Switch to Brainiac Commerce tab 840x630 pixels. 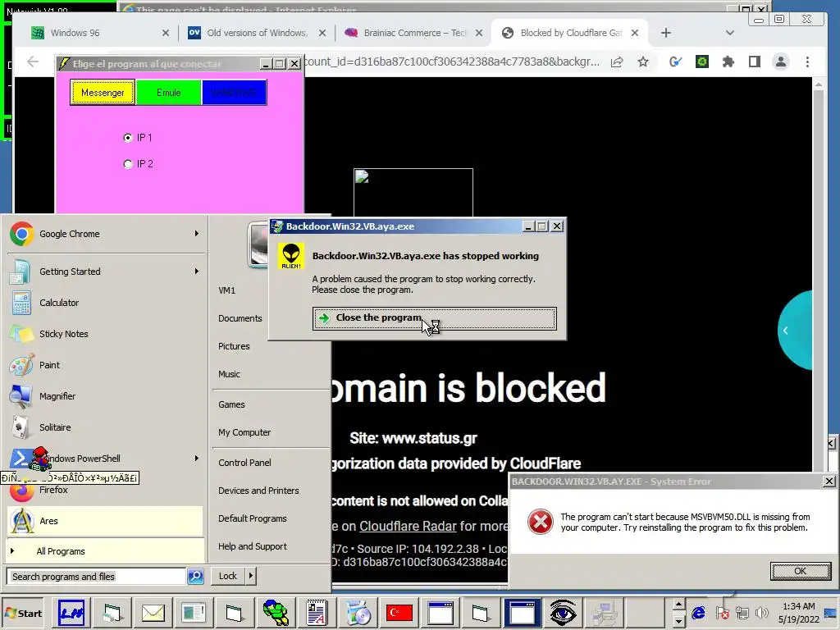(x=413, y=33)
